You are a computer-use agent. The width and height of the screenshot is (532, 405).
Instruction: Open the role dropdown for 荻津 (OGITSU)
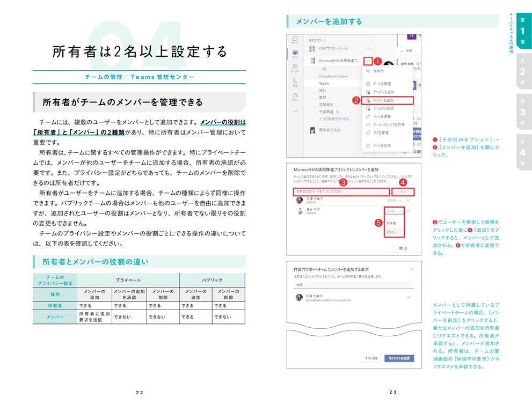(x=394, y=201)
